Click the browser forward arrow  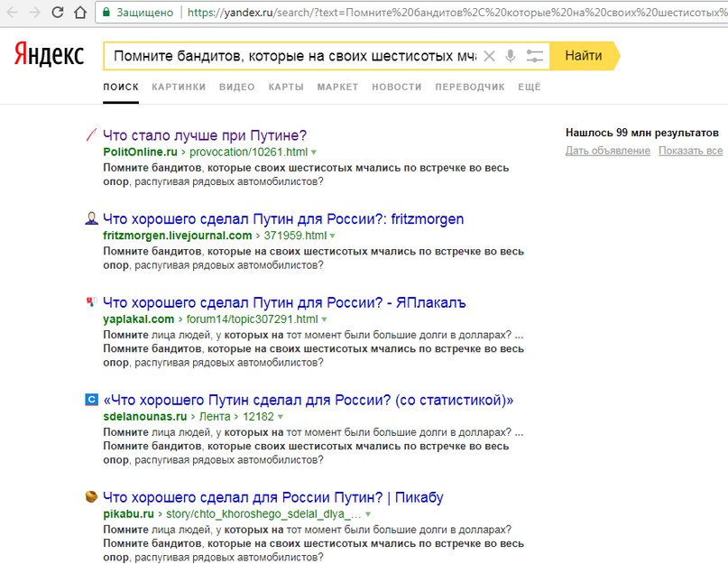click(x=35, y=12)
